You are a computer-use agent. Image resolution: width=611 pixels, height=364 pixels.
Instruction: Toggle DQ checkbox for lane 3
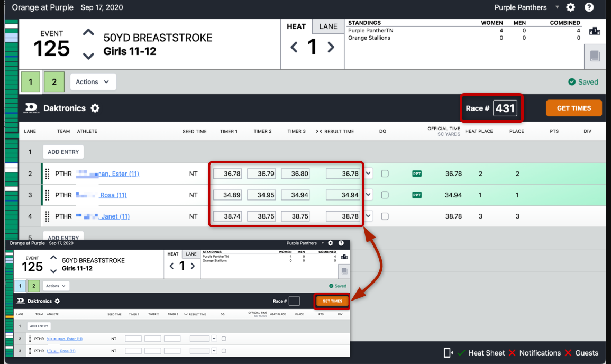click(385, 195)
